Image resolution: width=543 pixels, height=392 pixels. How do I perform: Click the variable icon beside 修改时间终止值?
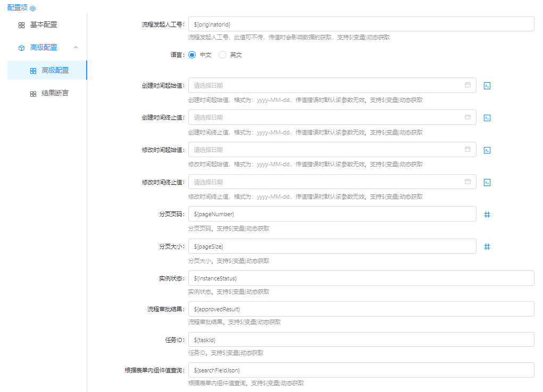click(x=487, y=182)
